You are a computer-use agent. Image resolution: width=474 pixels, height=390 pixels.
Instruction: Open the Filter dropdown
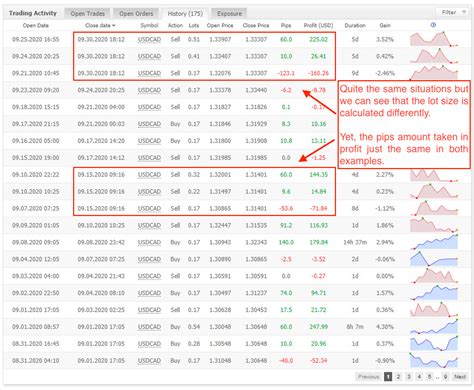pyautogui.click(x=453, y=12)
